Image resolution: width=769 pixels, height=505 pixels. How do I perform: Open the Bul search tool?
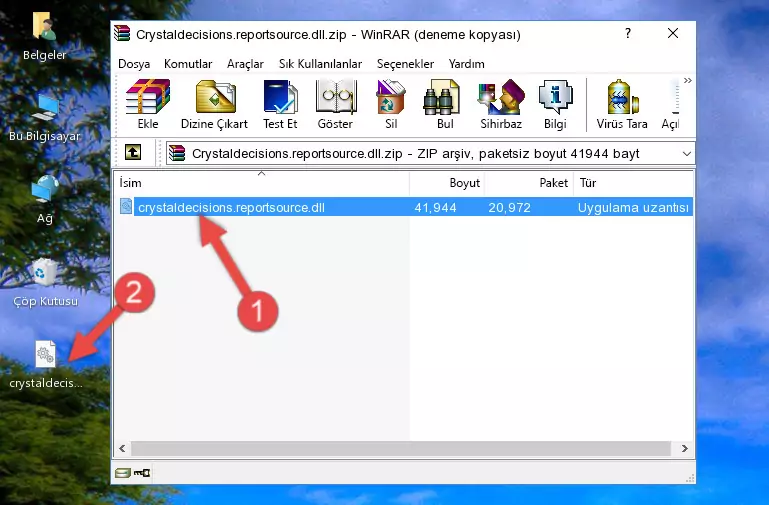click(x=445, y=104)
